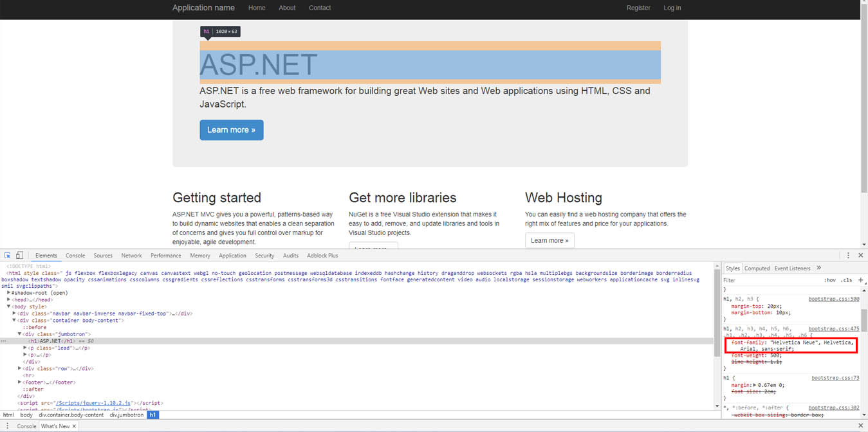Expand the div class row node
868x432 pixels.
click(20, 368)
